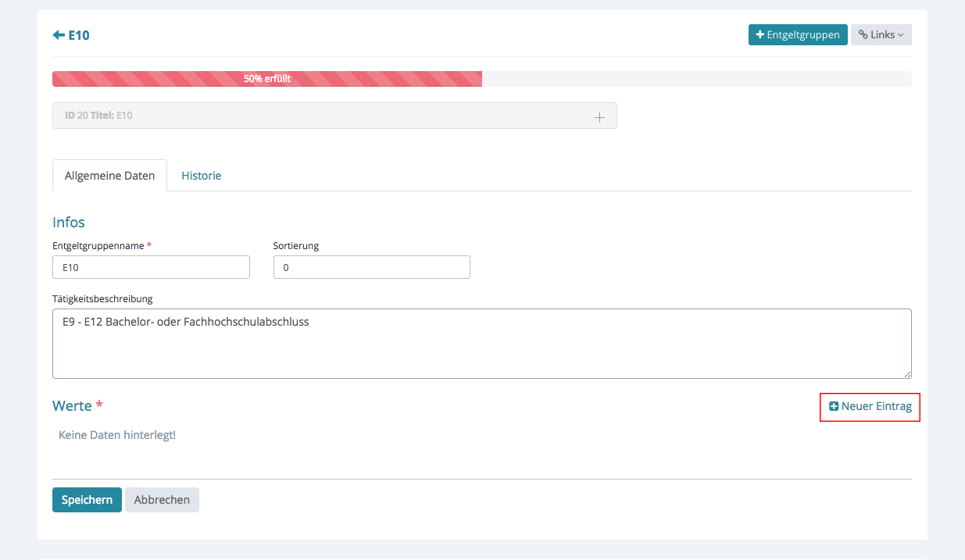Click the Tätigkeitsbeschreibung text area
Image resolution: width=965 pixels, height=560 pixels.
pyautogui.click(x=481, y=344)
